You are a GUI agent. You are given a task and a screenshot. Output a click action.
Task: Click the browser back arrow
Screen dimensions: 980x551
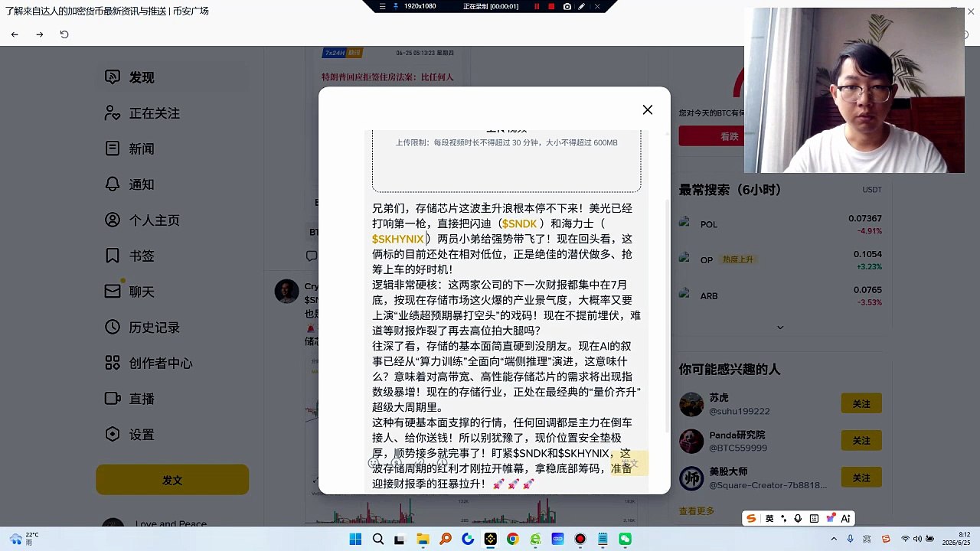pos(15,34)
